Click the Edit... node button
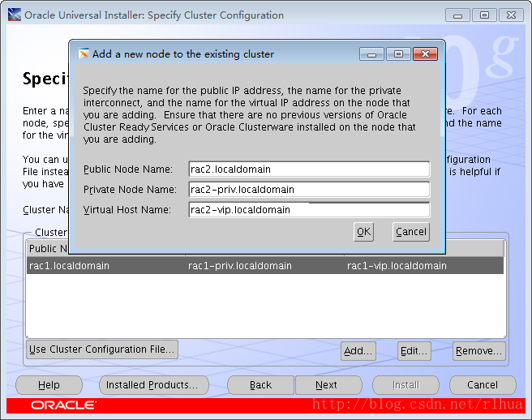The image size is (532, 420). [x=414, y=351]
